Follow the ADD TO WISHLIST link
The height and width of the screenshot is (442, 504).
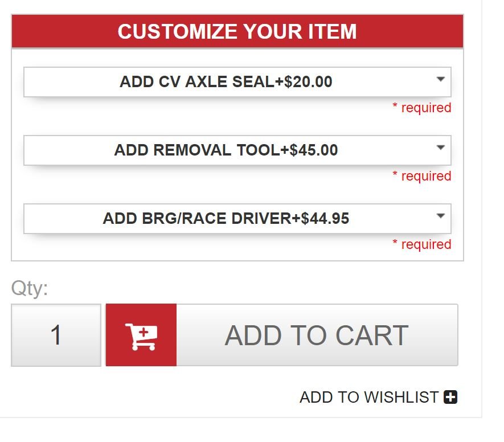pyautogui.click(x=369, y=397)
